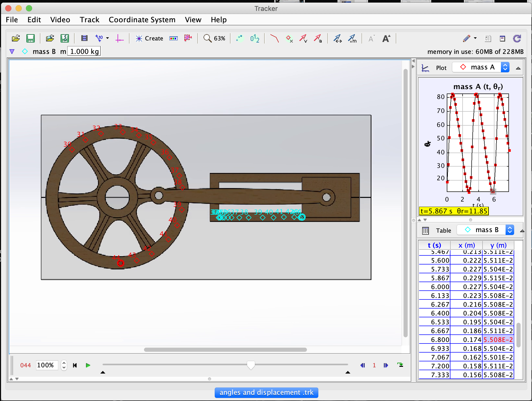The image size is (532, 401).
Task: Click the autotracker icon
Action: tap(188, 38)
